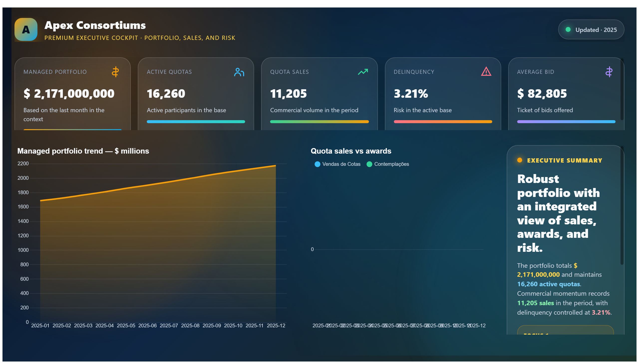Screen dimensions: 639x364
Task: Click the green status dot beside Updated
Action: [x=568, y=29]
